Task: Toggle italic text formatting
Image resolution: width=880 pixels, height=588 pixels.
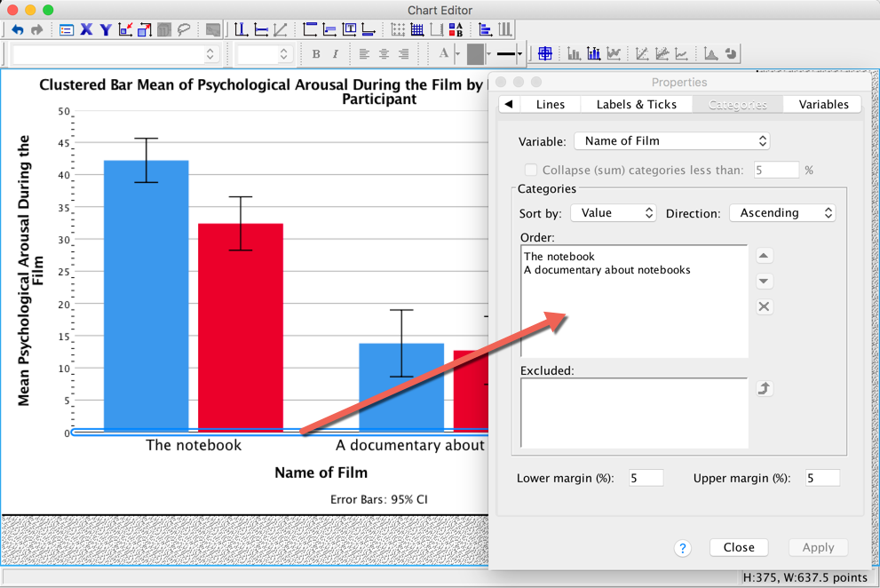Action: coord(336,54)
